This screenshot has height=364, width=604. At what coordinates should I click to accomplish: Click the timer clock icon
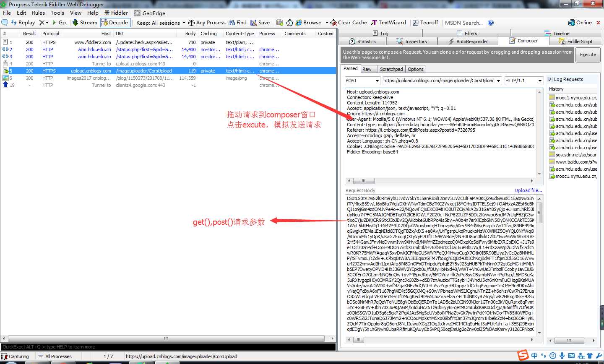[290, 23]
